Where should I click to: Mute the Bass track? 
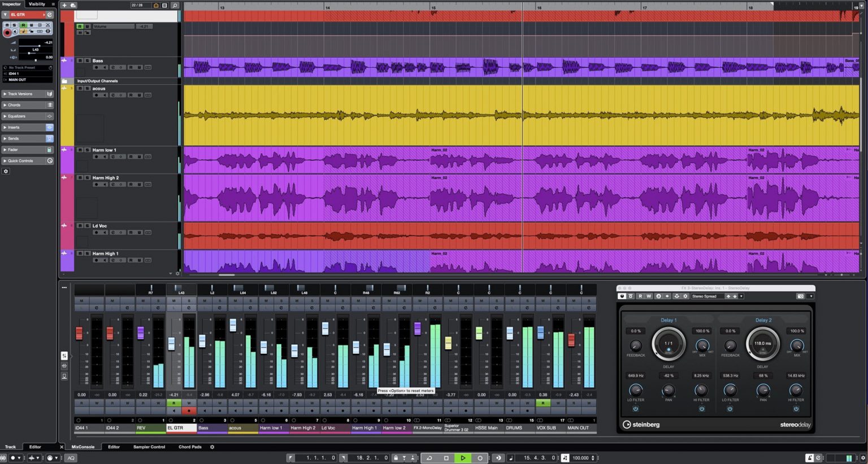[x=80, y=60]
